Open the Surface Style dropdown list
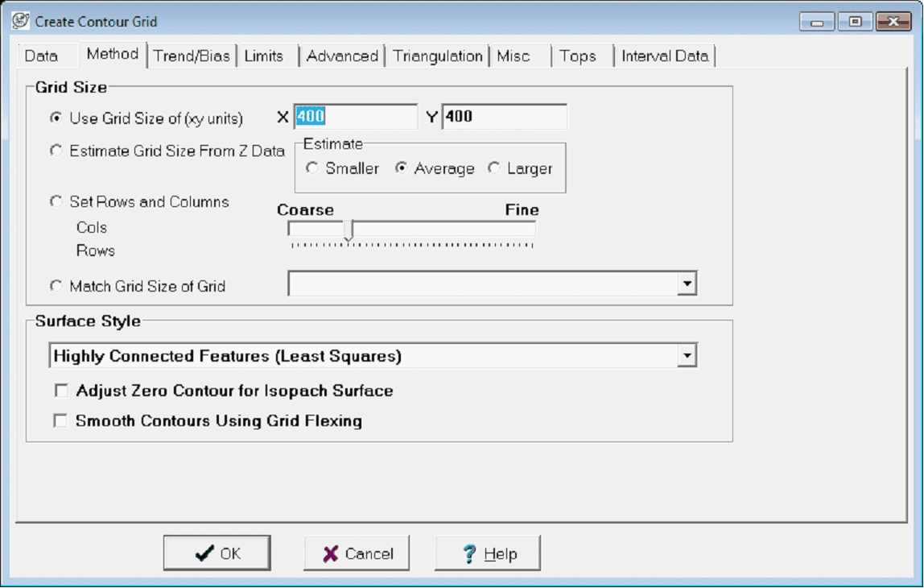The height and width of the screenshot is (588, 924). pos(687,356)
